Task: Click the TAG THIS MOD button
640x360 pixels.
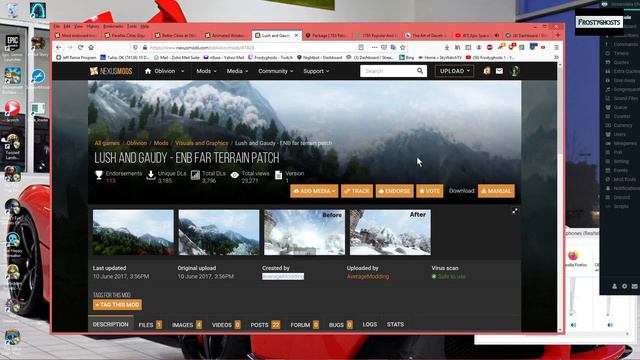Action: 117,304
